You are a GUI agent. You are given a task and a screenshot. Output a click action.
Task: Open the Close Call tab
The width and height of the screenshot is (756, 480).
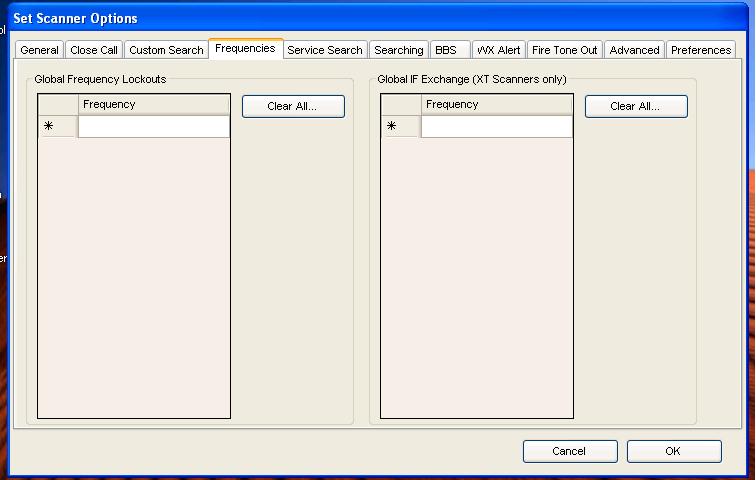point(94,50)
